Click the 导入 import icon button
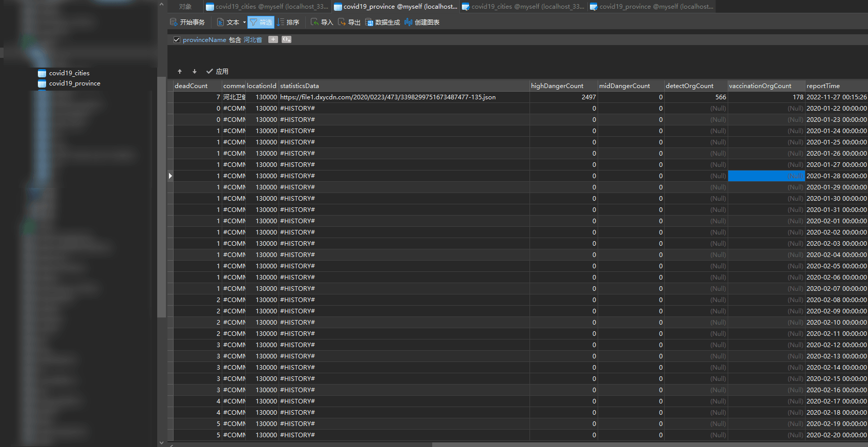Image resolution: width=868 pixels, height=447 pixels. coord(322,23)
